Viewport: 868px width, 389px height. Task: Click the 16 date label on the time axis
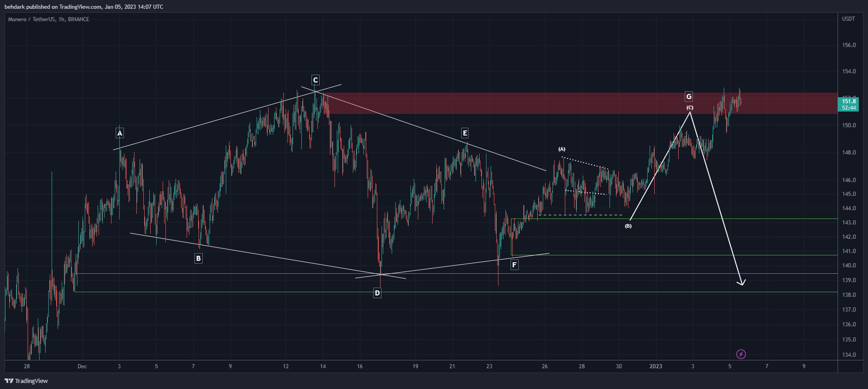[x=360, y=366]
